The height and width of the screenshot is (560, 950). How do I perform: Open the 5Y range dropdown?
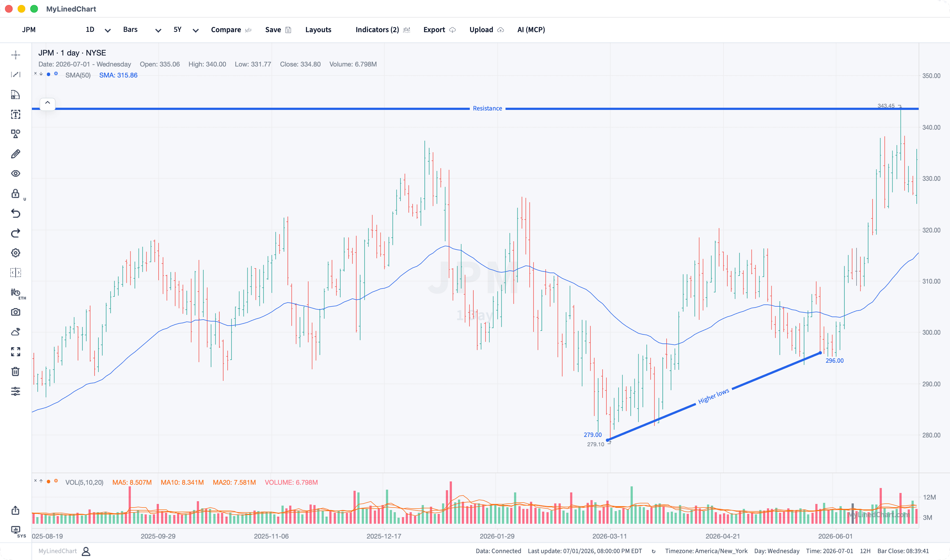[x=186, y=30]
